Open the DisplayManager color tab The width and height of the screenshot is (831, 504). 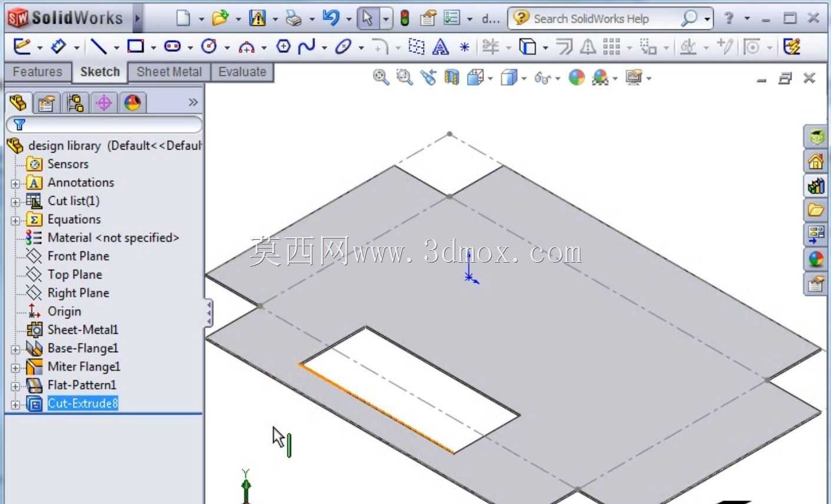133,104
